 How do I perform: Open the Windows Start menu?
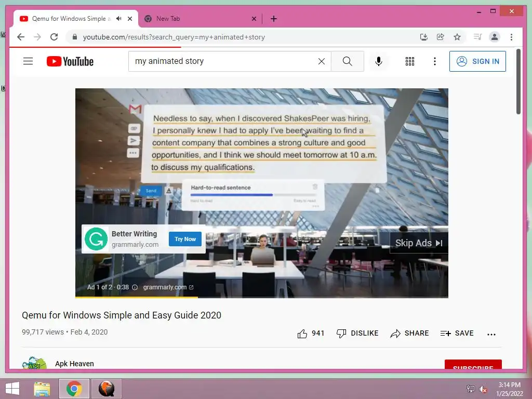coord(12,389)
